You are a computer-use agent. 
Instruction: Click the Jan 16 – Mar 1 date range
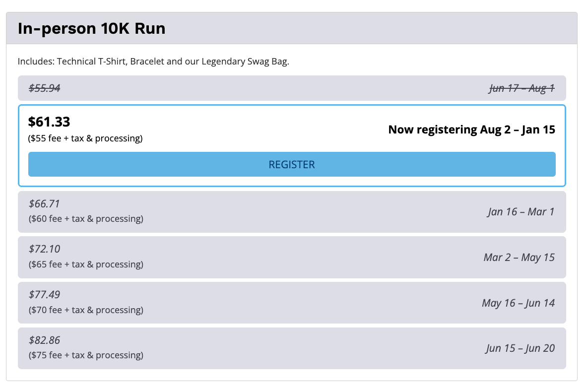point(521,212)
